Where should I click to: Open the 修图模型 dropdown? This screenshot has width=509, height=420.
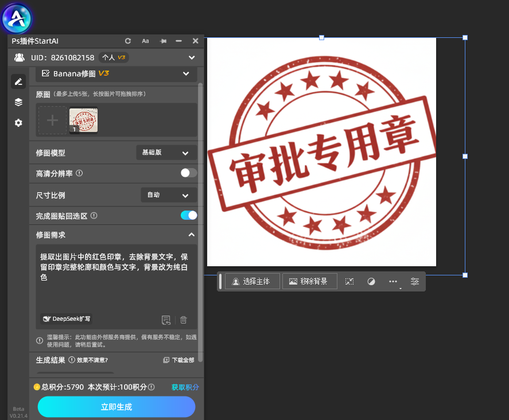[x=166, y=152]
